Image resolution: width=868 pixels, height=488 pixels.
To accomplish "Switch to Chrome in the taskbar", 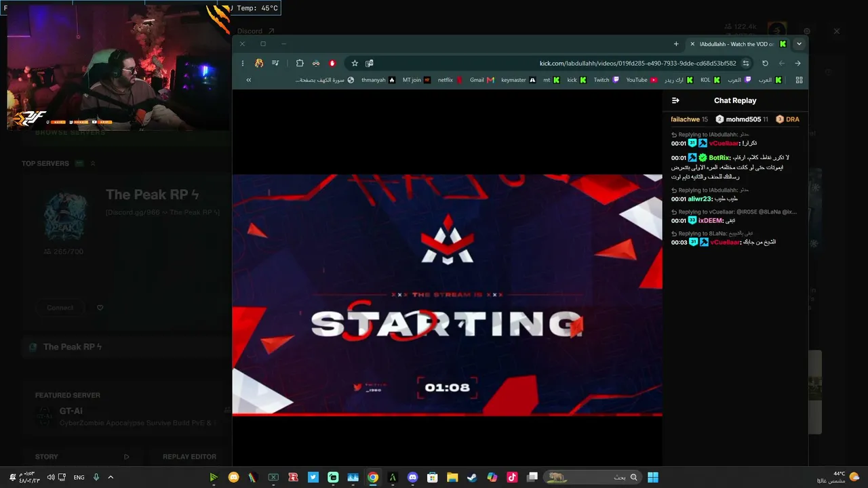I will [373, 477].
